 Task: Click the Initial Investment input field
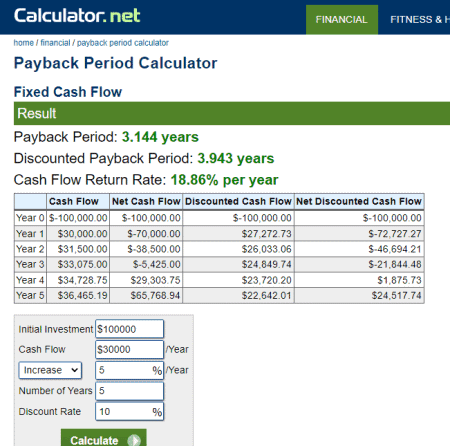tap(129, 329)
